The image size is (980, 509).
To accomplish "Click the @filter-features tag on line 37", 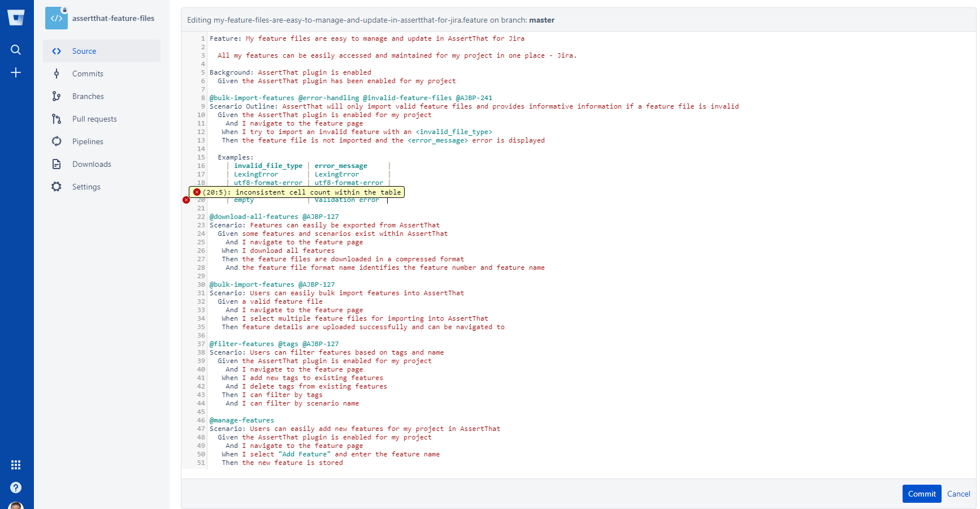I will 242,344.
